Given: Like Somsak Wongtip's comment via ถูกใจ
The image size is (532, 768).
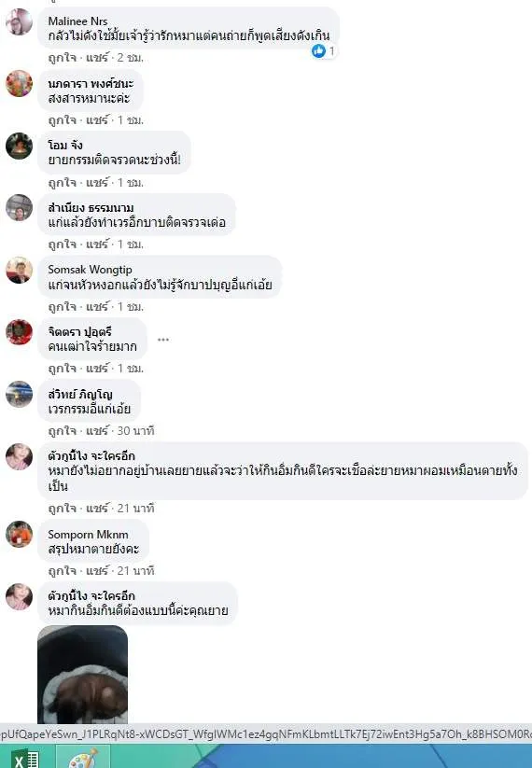Looking at the screenshot, I should [63, 307].
